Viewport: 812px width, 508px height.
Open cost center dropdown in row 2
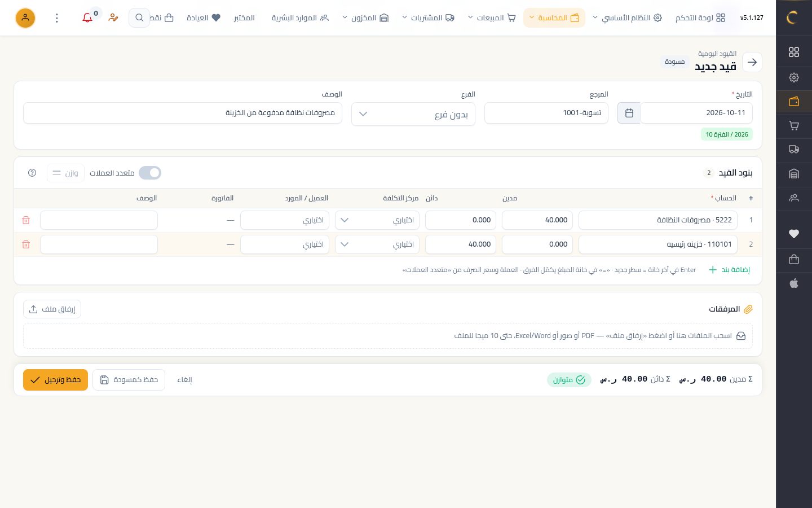click(x=377, y=244)
